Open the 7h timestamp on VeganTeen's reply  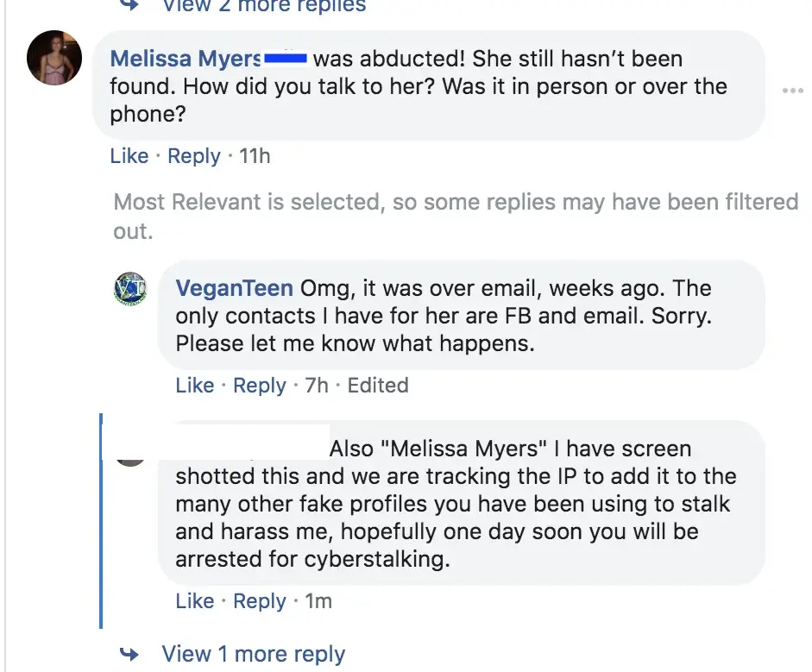pyautogui.click(x=317, y=386)
